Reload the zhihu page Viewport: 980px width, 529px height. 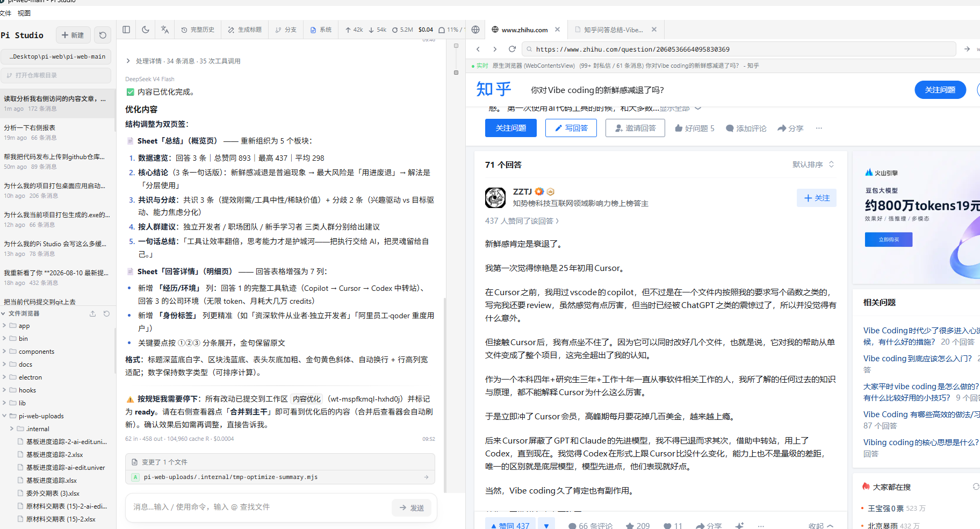click(512, 49)
